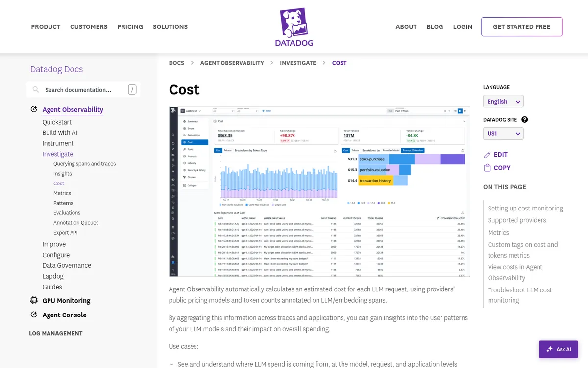This screenshot has width=588, height=368.
Task: Click the GPU Monitoring chip icon
Action: click(x=34, y=300)
